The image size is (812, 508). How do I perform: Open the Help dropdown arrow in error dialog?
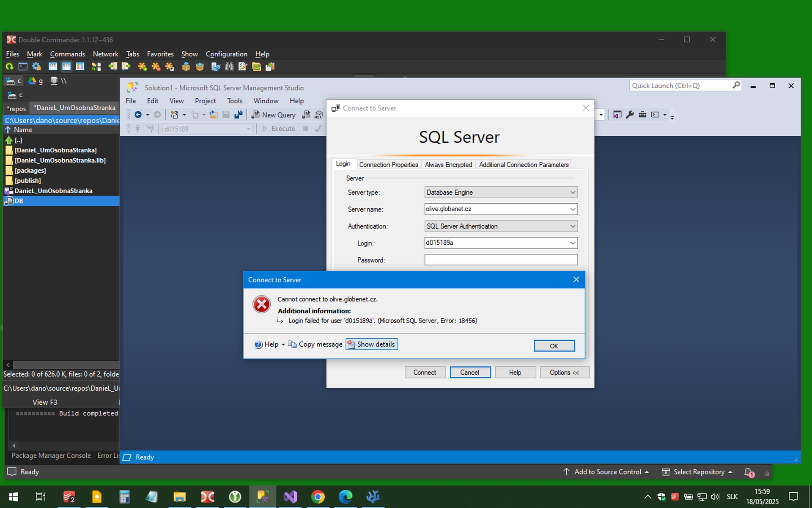(x=283, y=345)
